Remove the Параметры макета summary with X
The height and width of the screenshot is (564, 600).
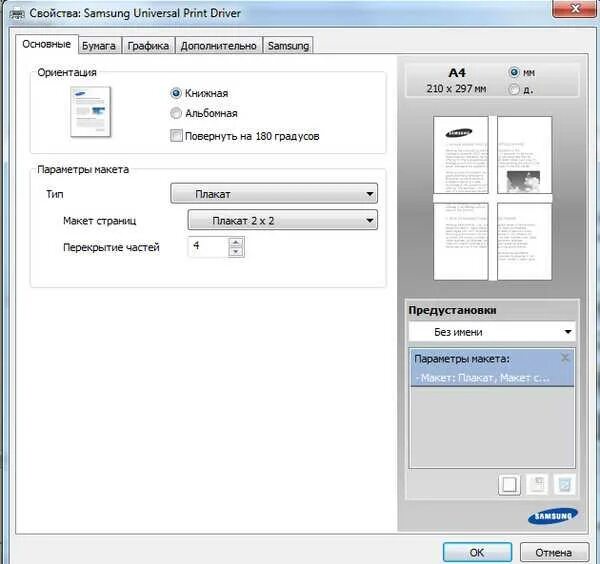coord(565,358)
